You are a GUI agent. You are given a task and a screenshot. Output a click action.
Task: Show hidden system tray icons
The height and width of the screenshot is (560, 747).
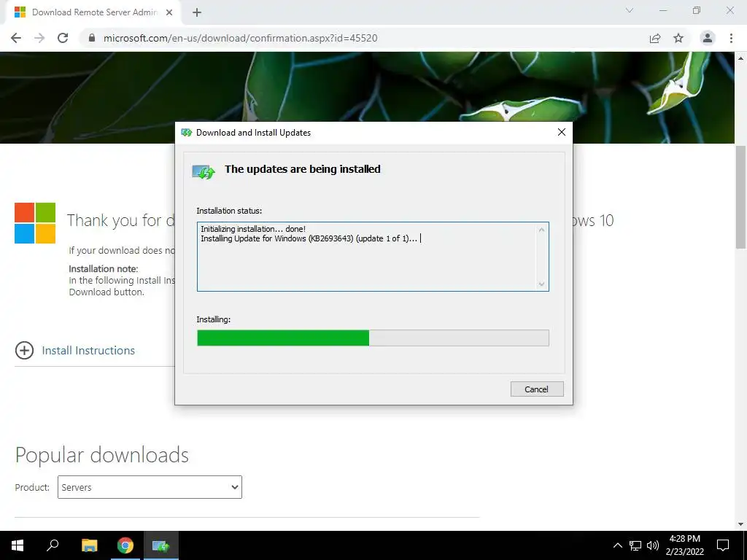pos(617,545)
